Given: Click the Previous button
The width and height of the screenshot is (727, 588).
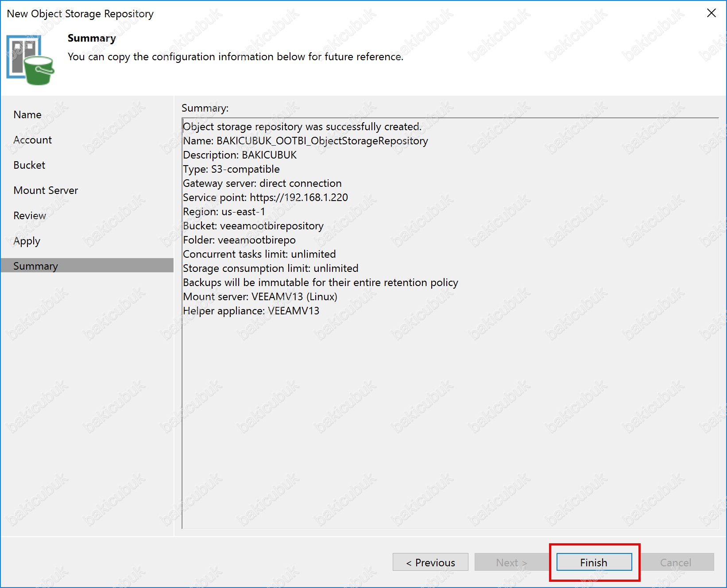Looking at the screenshot, I should (430, 562).
